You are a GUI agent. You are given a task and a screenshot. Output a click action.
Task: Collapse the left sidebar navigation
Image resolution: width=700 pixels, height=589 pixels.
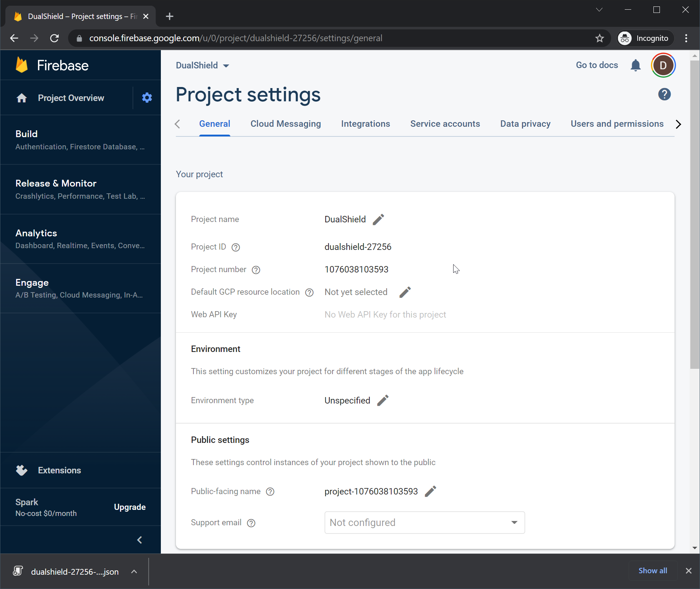tap(140, 540)
